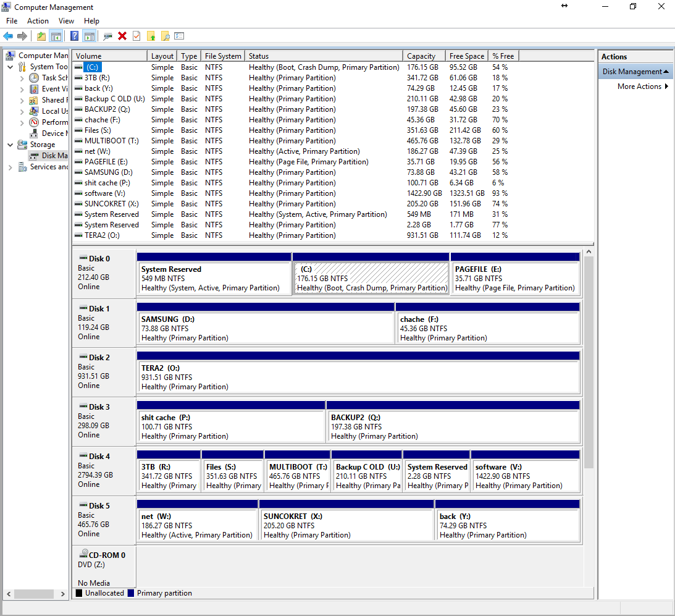Select the Shared Folders icon in tree
The width and height of the screenshot is (675, 616).
pyautogui.click(x=34, y=100)
